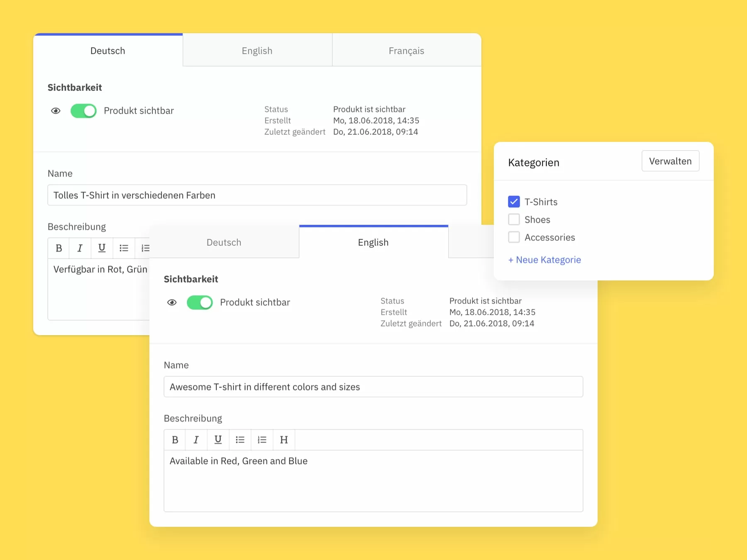The width and height of the screenshot is (747, 560).
Task: Apply Underline in German description toolbar
Action: click(102, 248)
